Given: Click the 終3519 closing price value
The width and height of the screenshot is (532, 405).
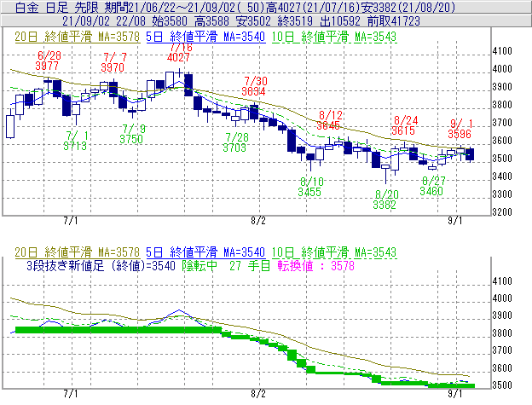Looking at the screenshot, I should pyautogui.click(x=295, y=21).
